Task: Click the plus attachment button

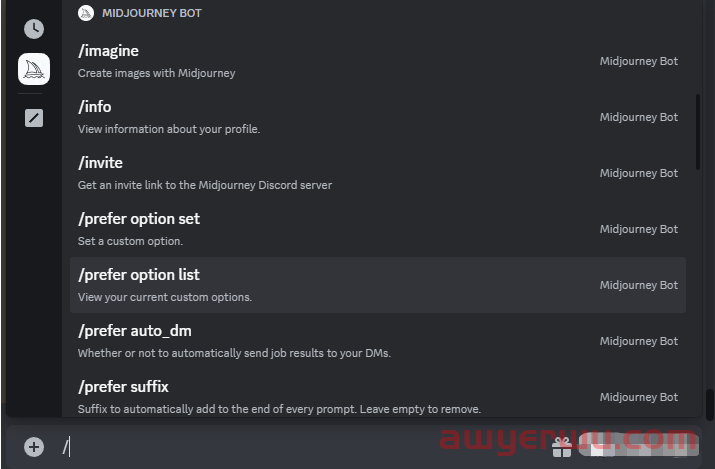Action: click(x=34, y=447)
